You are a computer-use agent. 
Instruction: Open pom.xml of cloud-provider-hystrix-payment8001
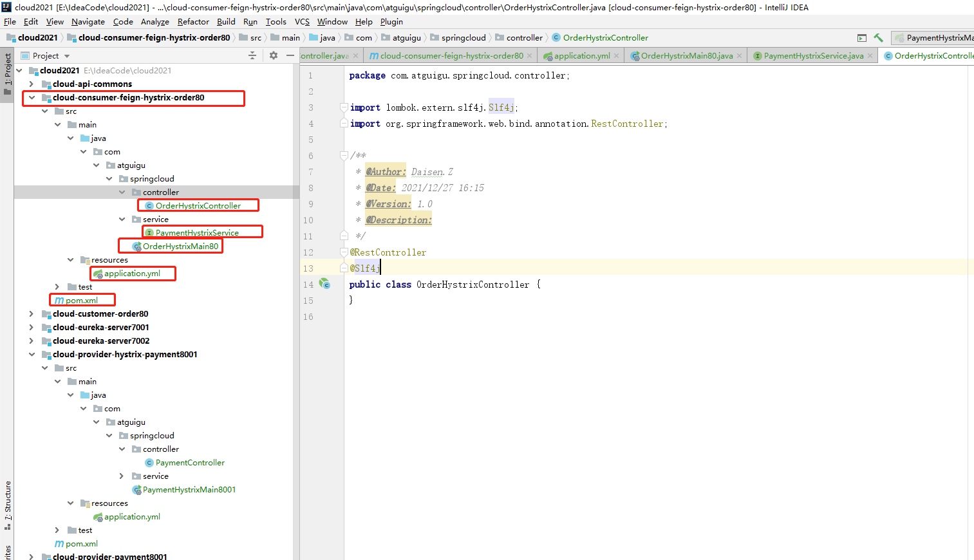[x=82, y=544]
